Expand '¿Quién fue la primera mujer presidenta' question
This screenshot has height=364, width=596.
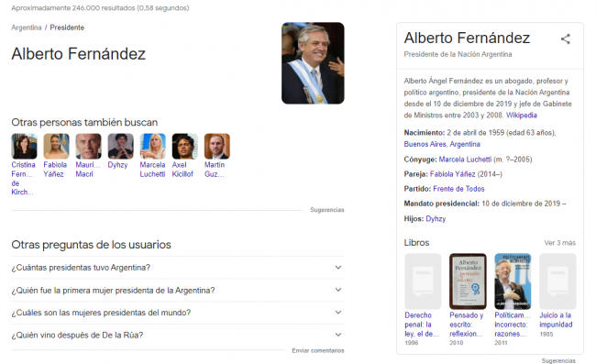(178, 291)
